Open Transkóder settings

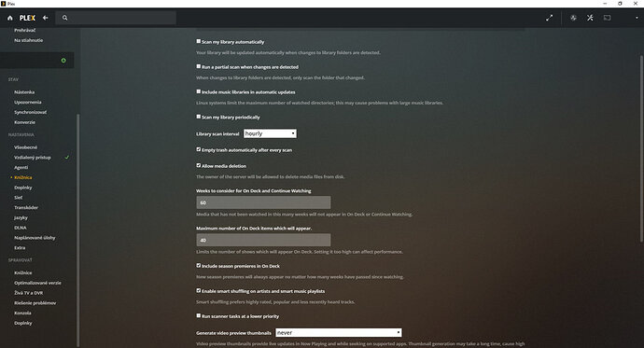tap(26, 208)
